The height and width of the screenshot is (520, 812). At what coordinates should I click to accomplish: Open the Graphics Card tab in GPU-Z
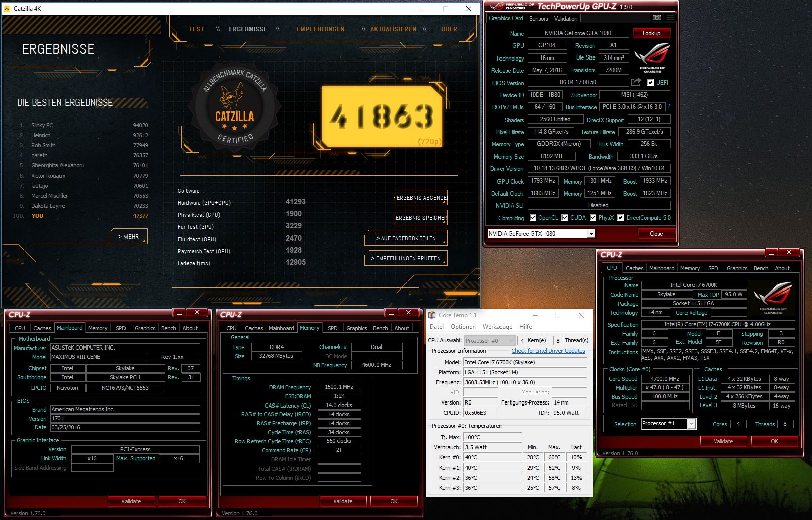click(x=506, y=18)
